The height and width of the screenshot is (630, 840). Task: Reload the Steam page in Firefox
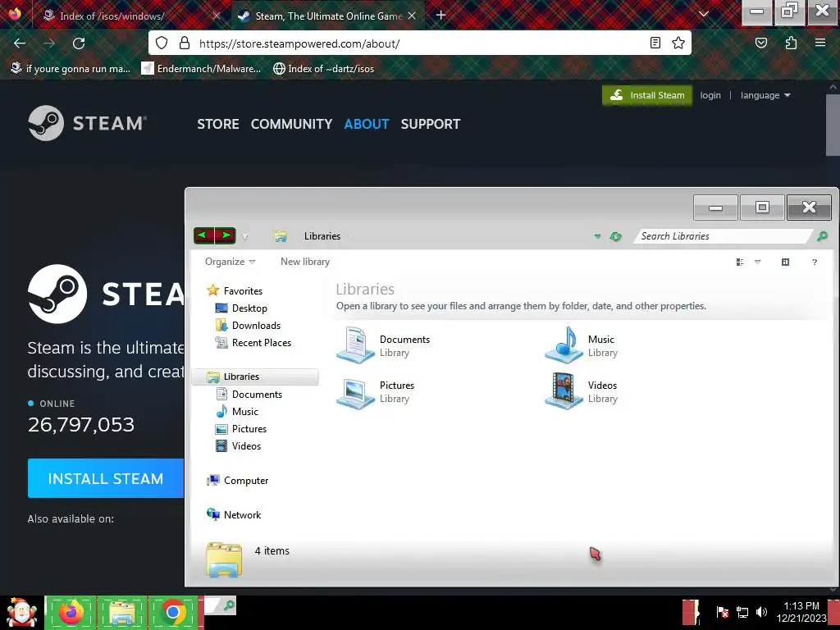(x=79, y=43)
